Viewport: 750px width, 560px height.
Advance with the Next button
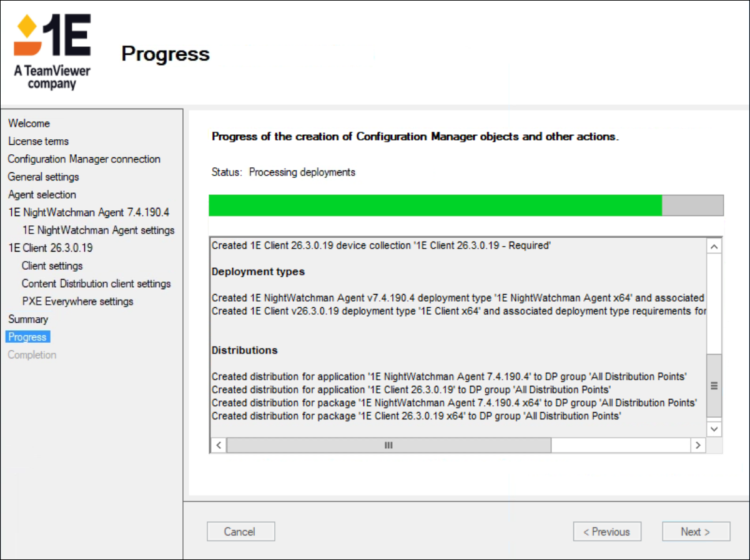coord(696,532)
